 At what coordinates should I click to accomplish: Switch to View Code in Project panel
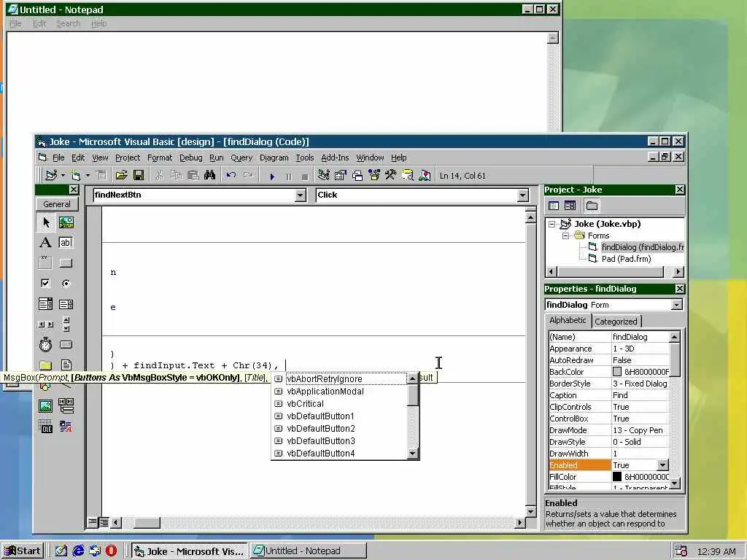click(554, 206)
